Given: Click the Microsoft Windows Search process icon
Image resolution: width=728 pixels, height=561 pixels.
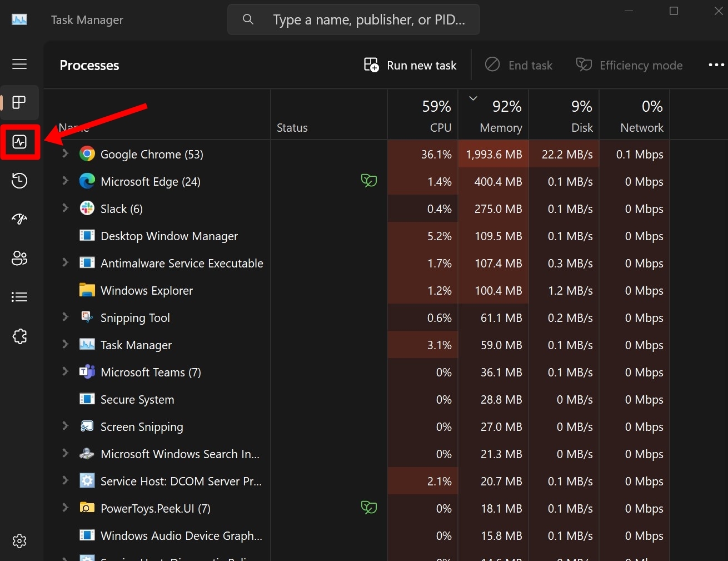Looking at the screenshot, I should click(87, 454).
